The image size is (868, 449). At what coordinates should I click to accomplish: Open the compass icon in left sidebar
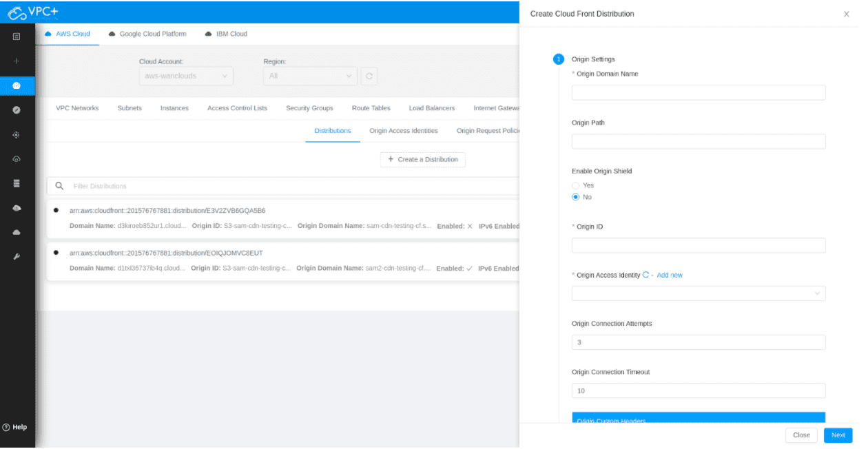click(x=17, y=110)
